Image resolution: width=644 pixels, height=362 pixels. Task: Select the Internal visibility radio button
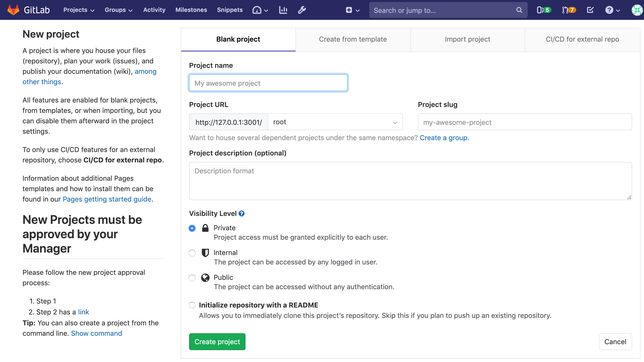tap(192, 253)
